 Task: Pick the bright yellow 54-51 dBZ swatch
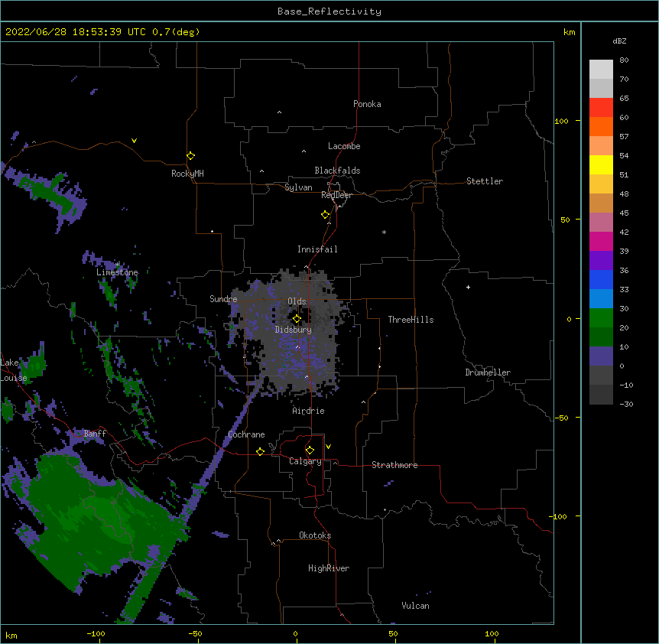[x=601, y=164]
